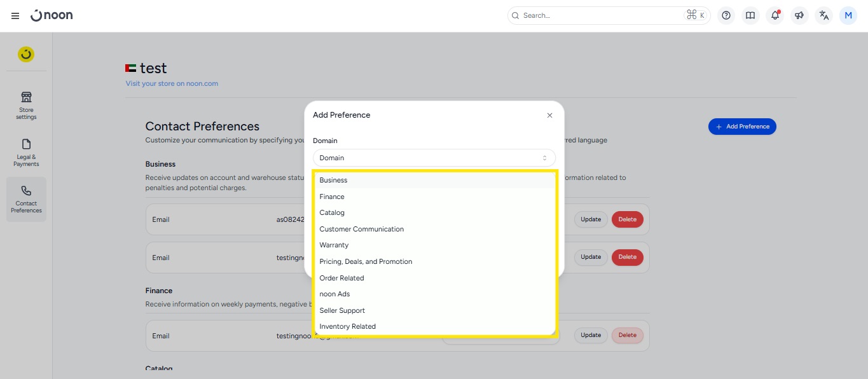Viewport: 868px width, 379px height.
Task: Close the Add Preference dialog
Action: (x=549, y=116)
